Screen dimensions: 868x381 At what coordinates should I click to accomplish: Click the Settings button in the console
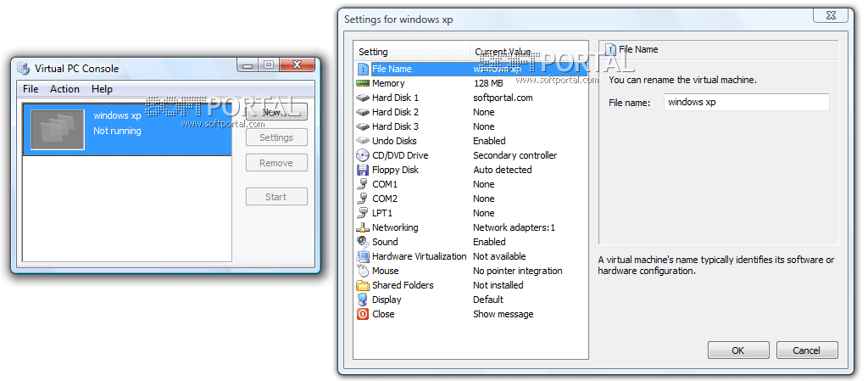[x=276, y=137]
